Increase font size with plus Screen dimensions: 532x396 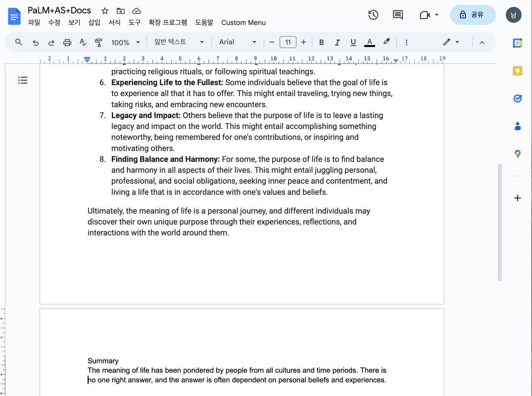[304, 42]
